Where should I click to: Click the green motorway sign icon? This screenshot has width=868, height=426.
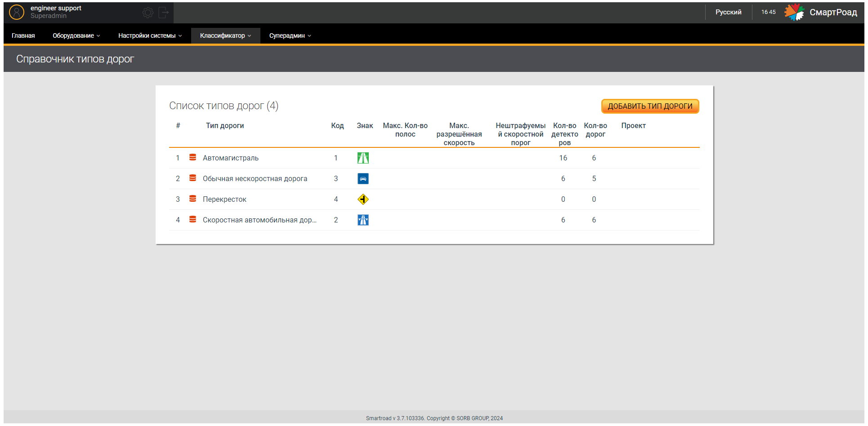(x=363, y=158)
